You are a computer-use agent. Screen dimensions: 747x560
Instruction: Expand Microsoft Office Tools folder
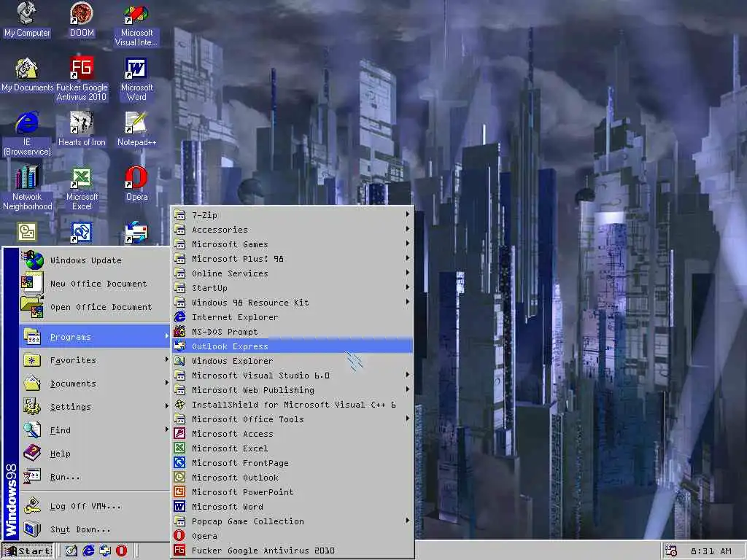[x=293, y=419]
